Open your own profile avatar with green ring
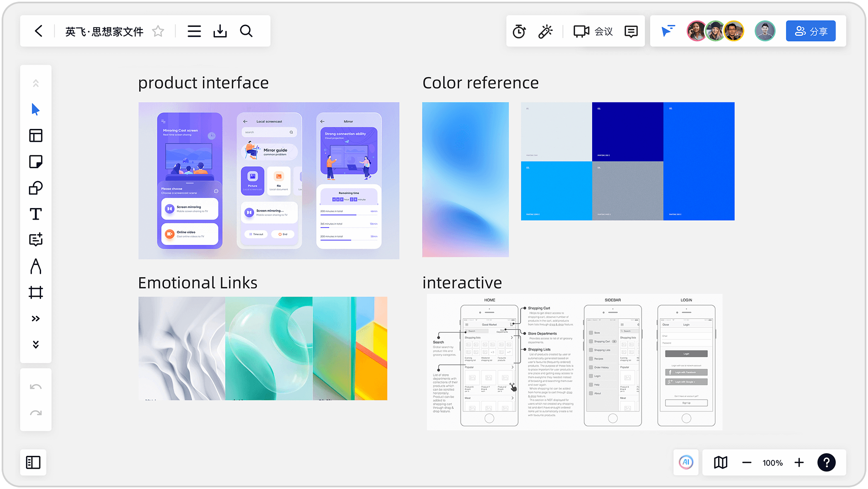 pyautogui.click(x=764, y=31)
